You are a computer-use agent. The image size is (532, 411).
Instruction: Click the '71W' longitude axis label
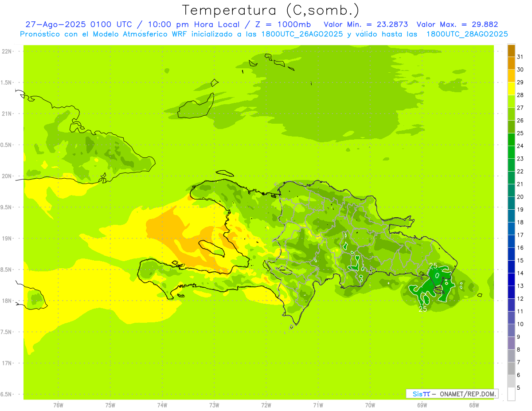point(318,405)
